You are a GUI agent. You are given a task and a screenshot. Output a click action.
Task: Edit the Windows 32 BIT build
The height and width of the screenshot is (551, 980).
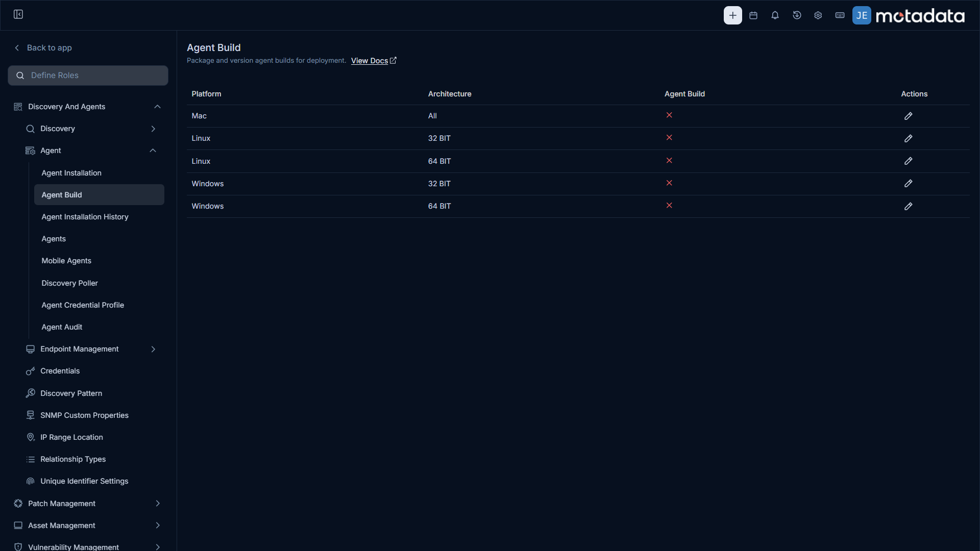(x=908, y=183)
